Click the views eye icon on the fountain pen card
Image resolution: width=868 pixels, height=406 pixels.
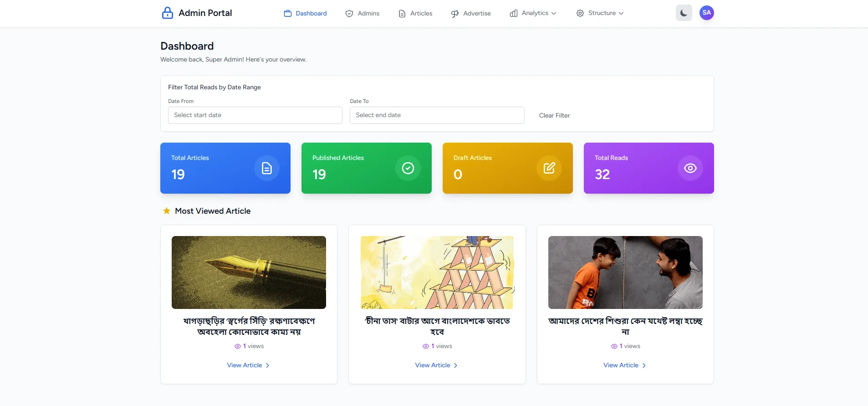(237, 346)
